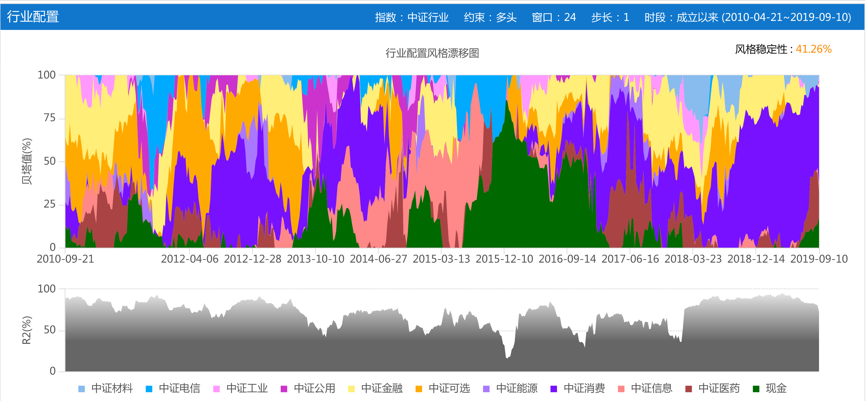Toggle the 中证材料 legend label

(112, 388)
